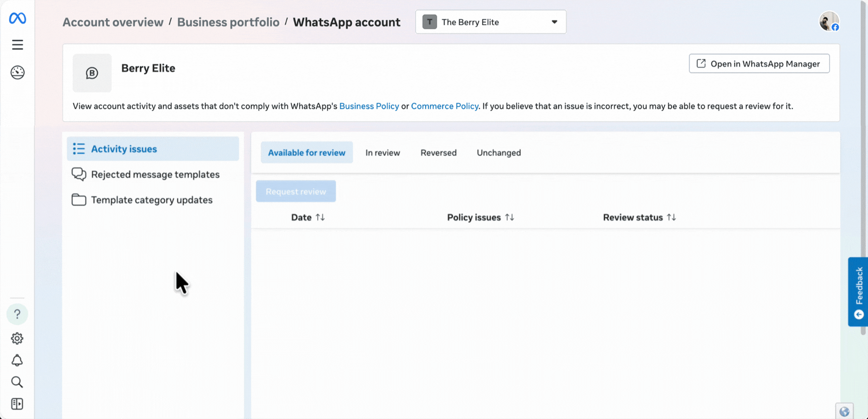Switch to the Unchanged tab
Viewport: 868px width, 419px height.
click(x=499, y=152)
